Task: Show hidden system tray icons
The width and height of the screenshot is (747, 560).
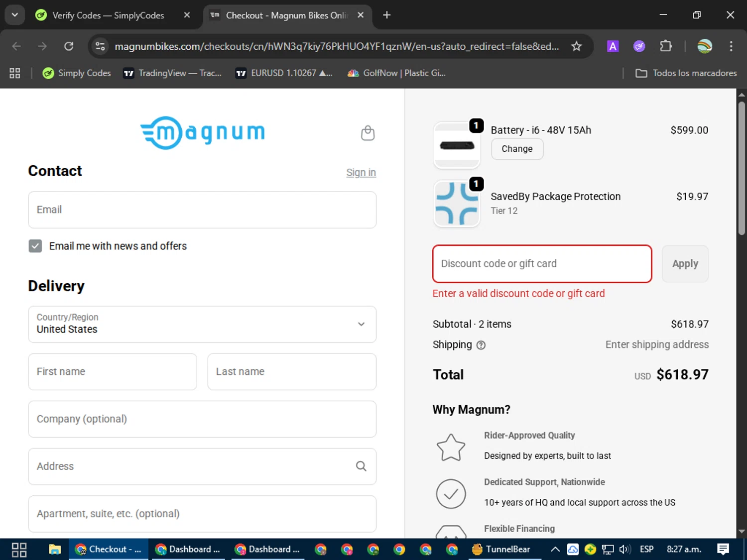Action: (555, 550)
